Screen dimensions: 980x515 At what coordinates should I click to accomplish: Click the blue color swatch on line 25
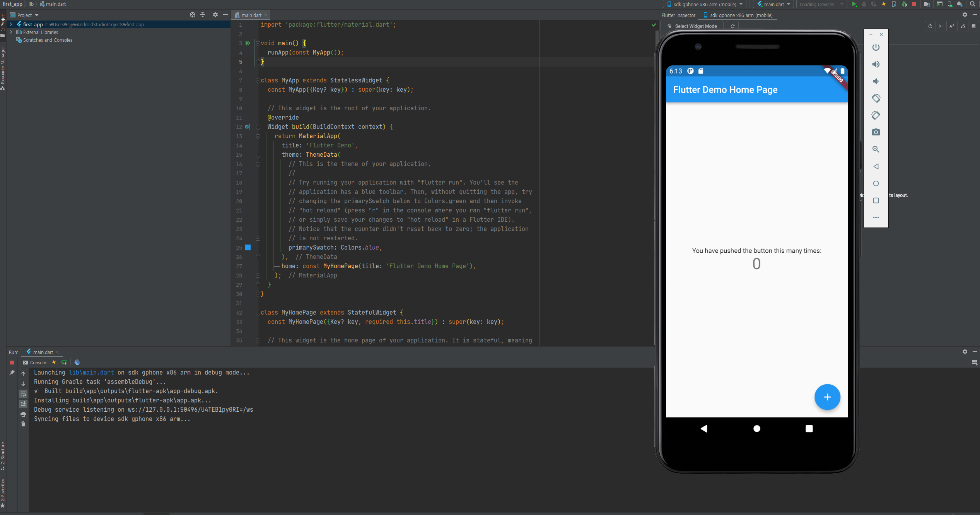(x=248, y=248)
